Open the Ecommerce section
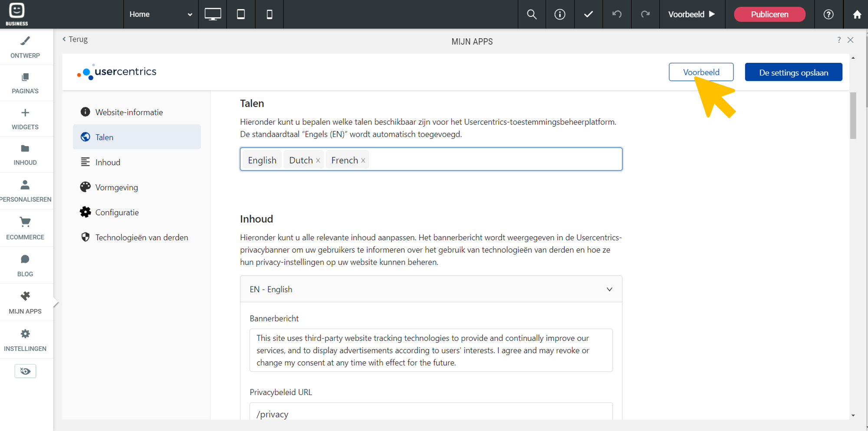The height and width of the screenshot is (431, 868). [25, 228]
